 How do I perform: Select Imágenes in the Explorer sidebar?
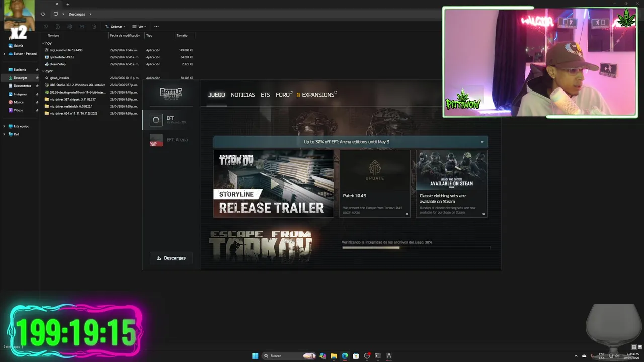point(20,94)
